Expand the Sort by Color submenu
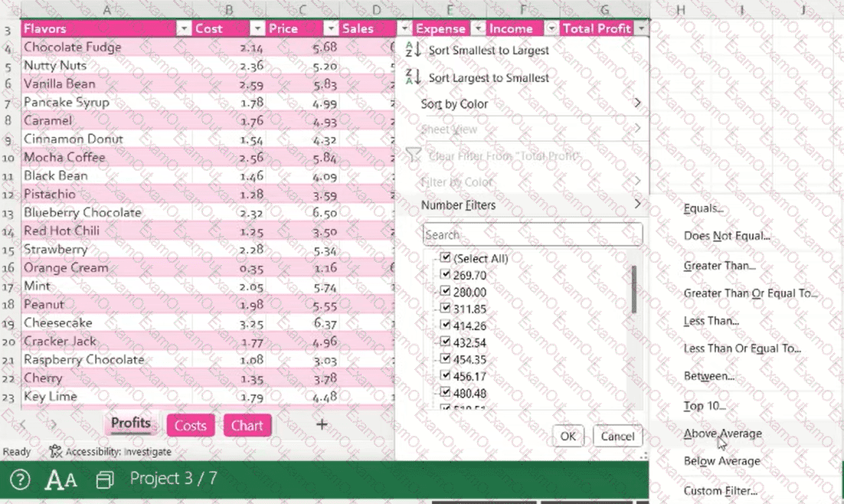The image size is (844, 504). click(x=637, y=103)
